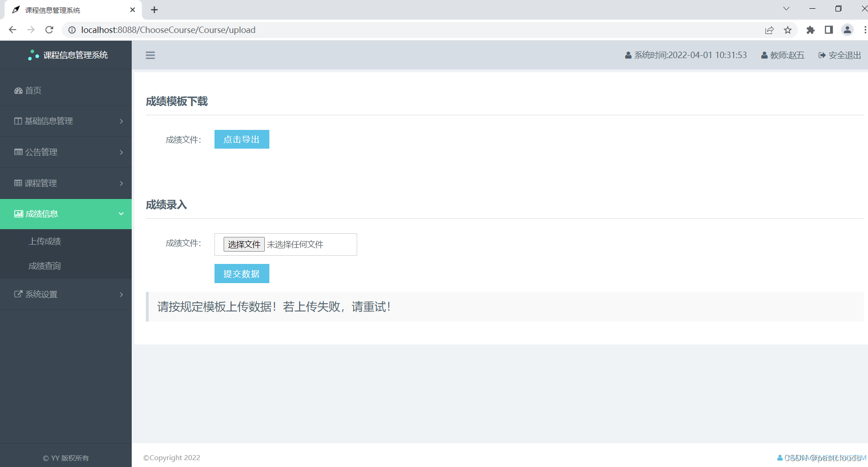868x467 pixels.
Task: Click the share icon in address bar
Action: [769, 30]
